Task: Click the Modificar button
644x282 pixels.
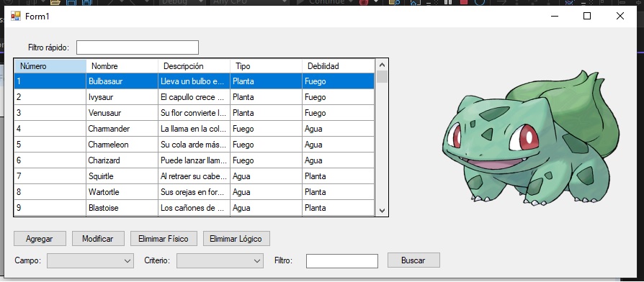Action: (98, 239)
